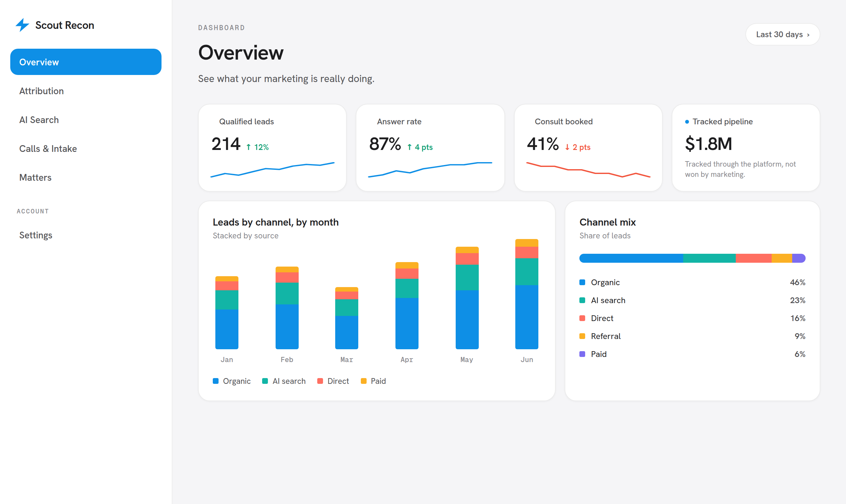Screen dimensions: 846x504
Task: Toggle AI search in the bar chart legend
Action: click(284, 381)
